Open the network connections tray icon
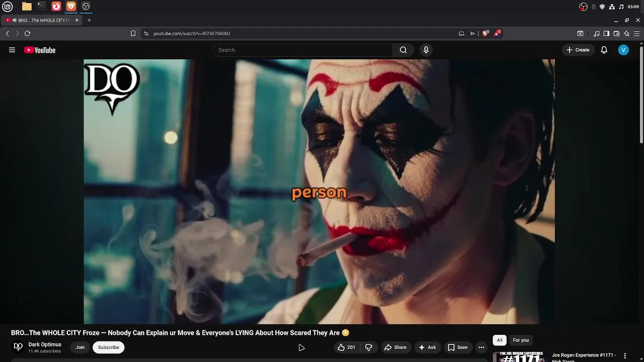The height and width of the screenshot is (362, 644). tap(612, 7)
